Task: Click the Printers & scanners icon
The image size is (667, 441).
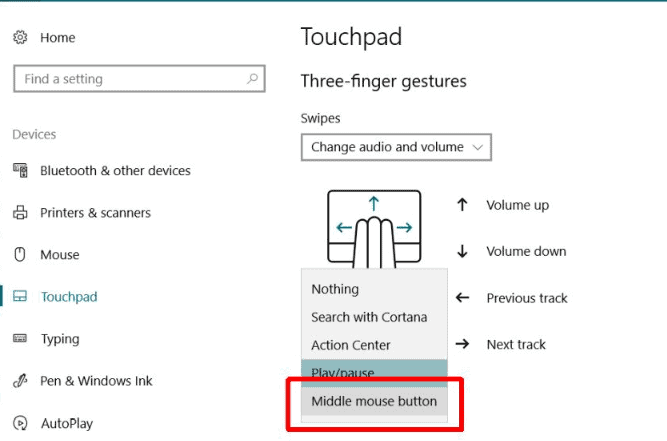Action: (x=20, y=212)
